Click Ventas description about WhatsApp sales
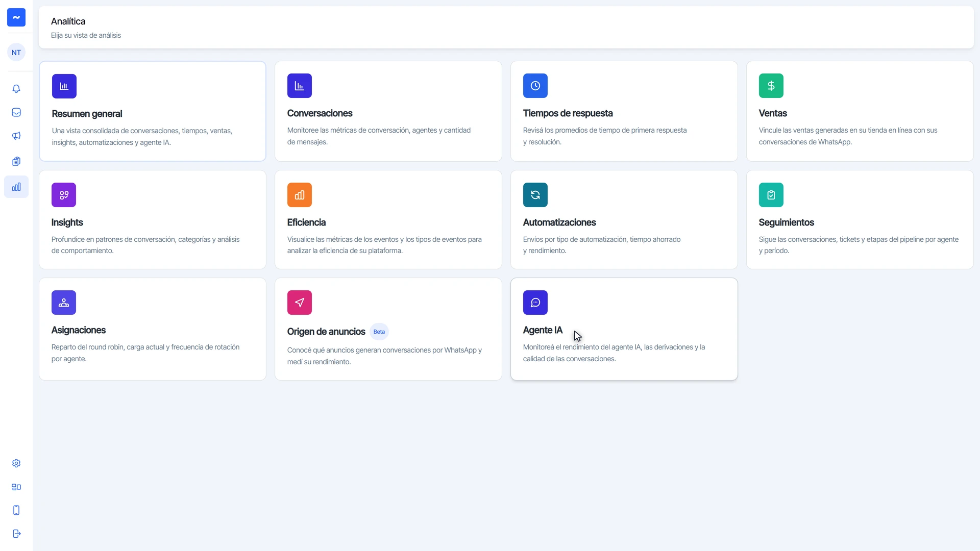This screenshot has width=980, height=551. pos(848,136)
